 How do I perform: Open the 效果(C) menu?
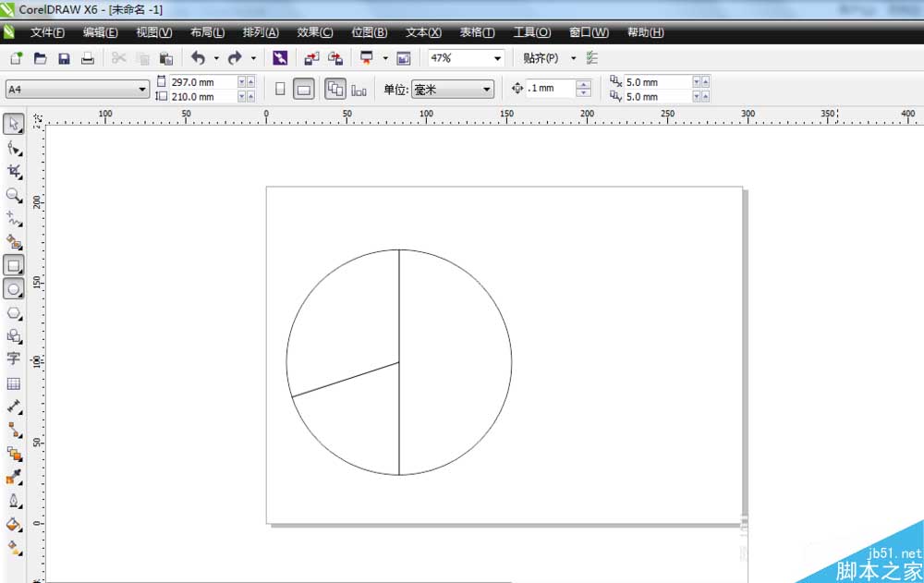click(x=315, y=32)
